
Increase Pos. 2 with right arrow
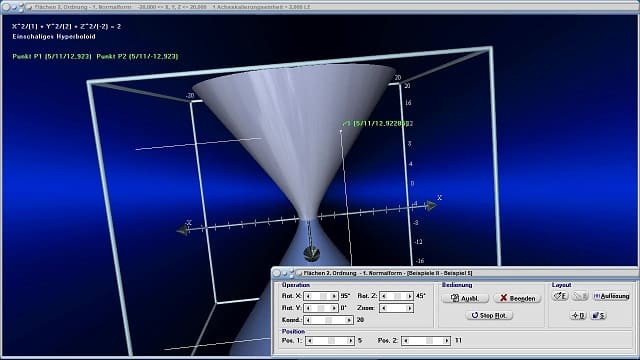(447, 340)
